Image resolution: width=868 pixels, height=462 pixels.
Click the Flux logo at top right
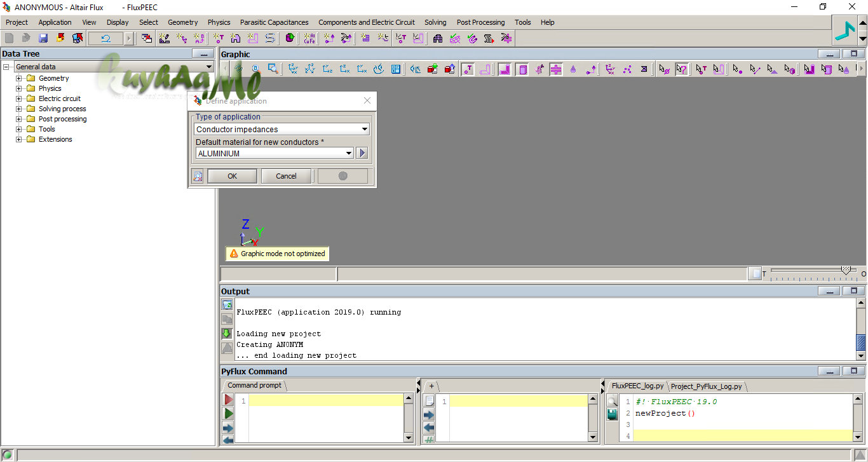[846, 30]
